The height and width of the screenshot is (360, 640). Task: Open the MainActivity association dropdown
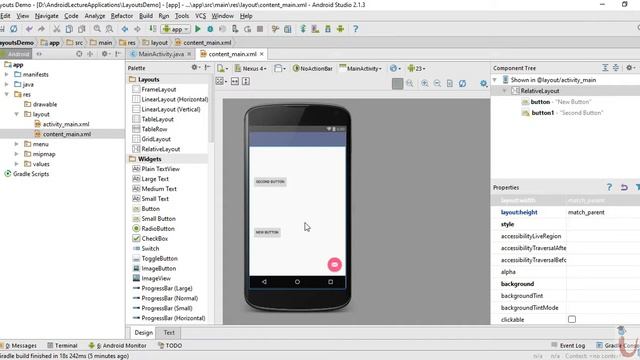(360, 69)
